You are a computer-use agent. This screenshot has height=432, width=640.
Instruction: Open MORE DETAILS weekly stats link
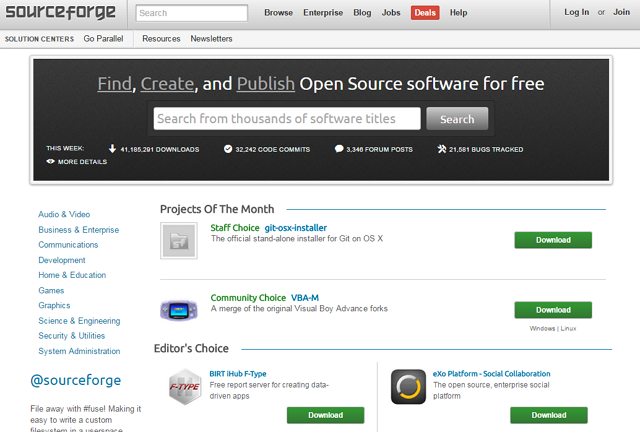(82, 162)
